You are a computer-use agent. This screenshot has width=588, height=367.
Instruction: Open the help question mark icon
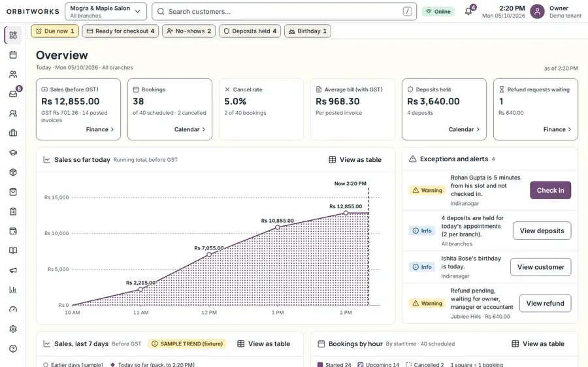click(13, 349)
